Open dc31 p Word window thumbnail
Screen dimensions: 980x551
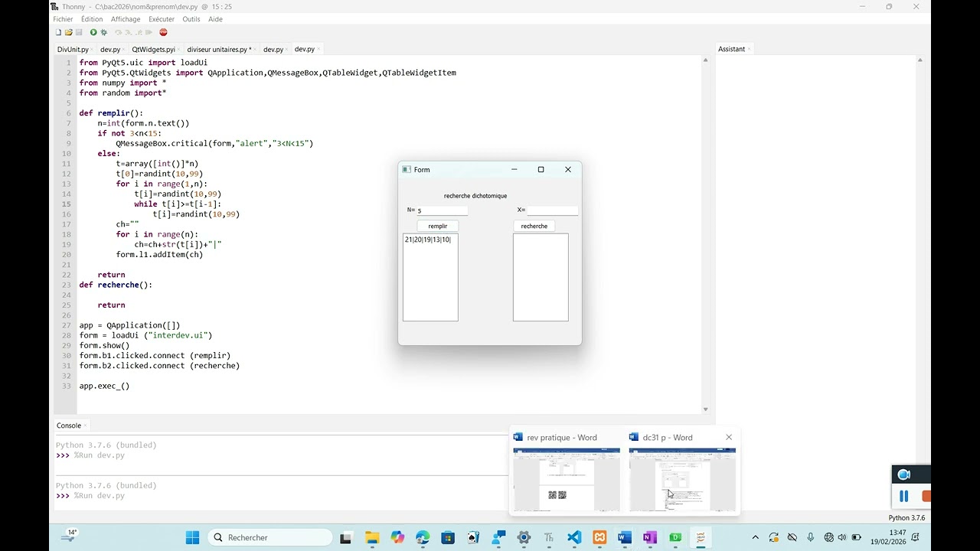click(682, 480)
